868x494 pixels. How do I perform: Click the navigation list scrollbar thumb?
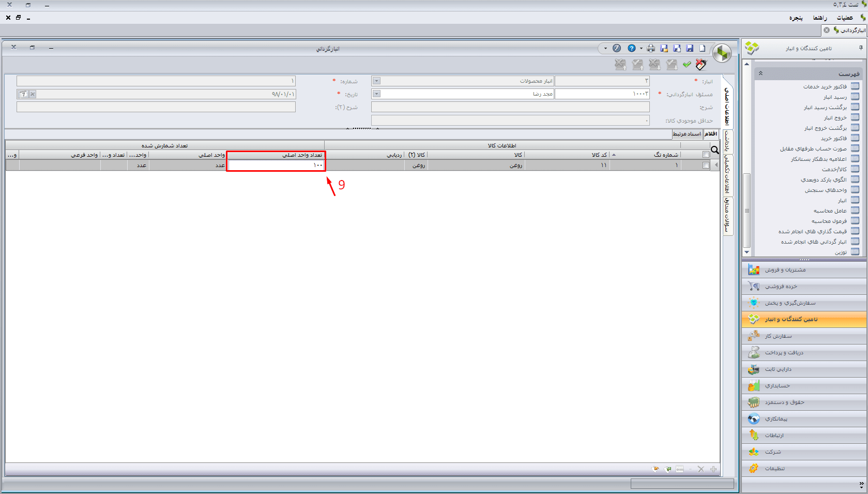(747, 211)
